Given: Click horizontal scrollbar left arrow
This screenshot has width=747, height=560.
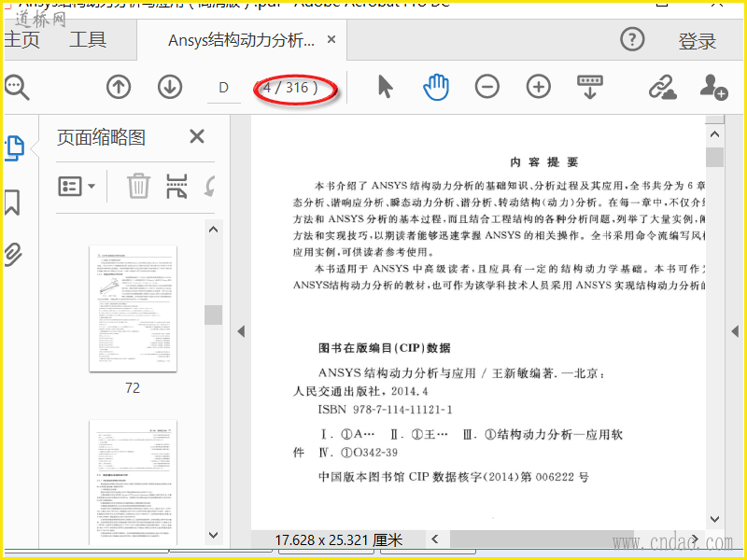Looking at the screenshot, I should pyautogui.click(x=434, y=539).
